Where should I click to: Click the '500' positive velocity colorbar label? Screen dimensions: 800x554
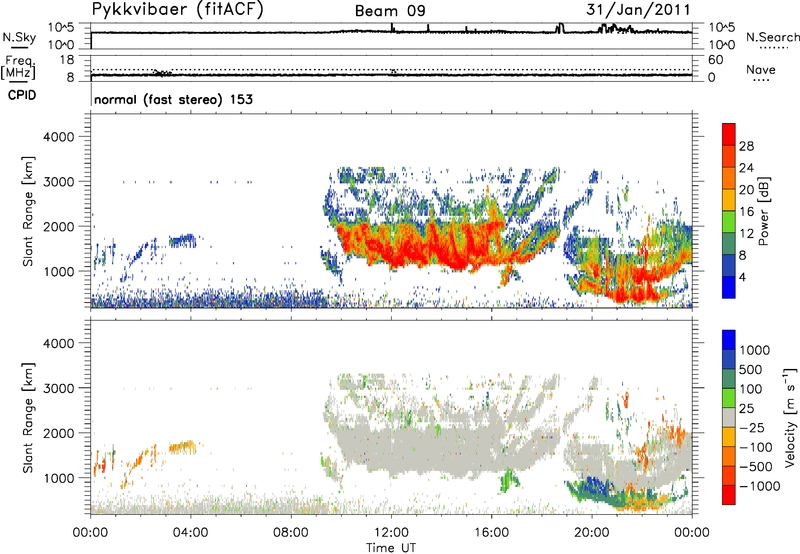coord(751,369)
